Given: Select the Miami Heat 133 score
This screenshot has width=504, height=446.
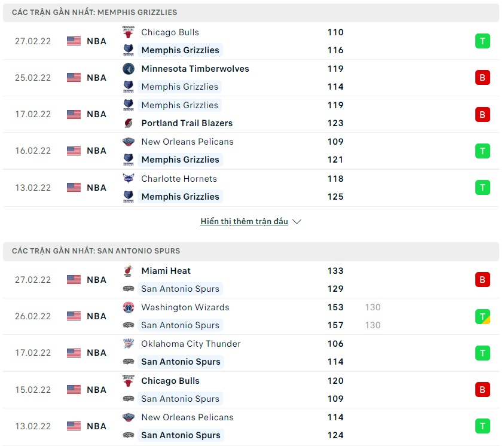Looking at the screenshot, I should 335,271.
